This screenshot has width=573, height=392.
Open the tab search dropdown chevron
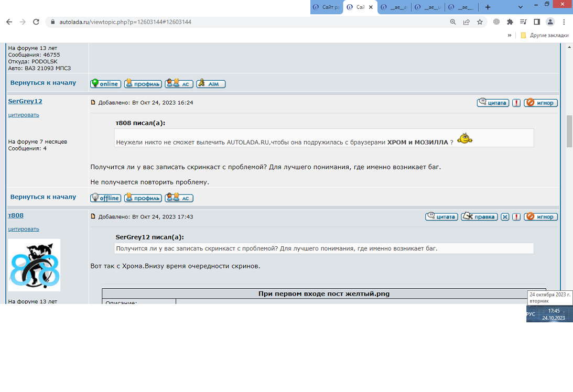coord(521,7)
